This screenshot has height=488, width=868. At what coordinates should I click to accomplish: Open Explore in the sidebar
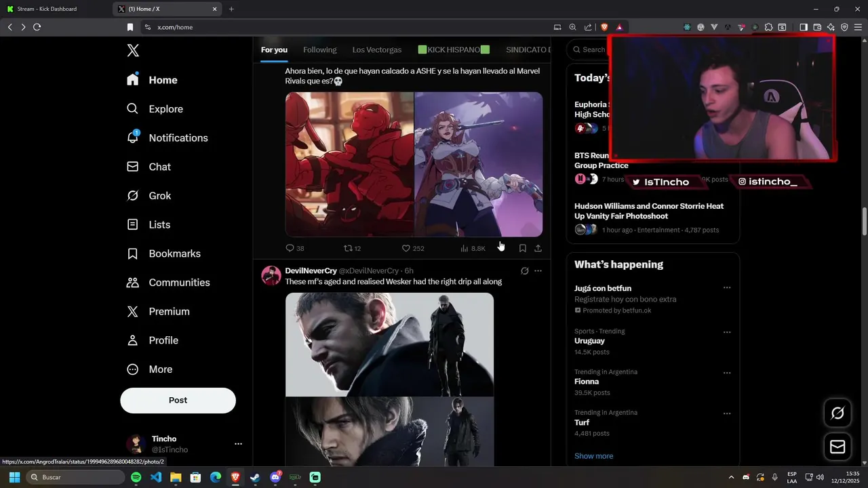point(155,109)
